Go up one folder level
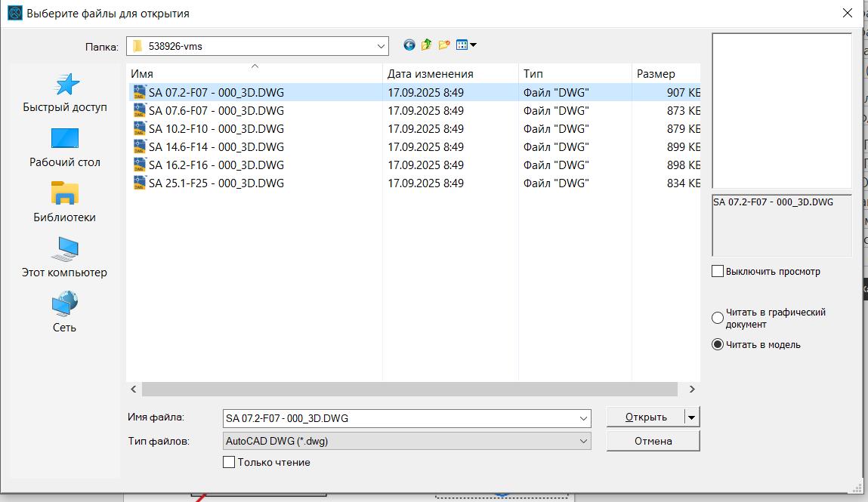868x502 pixels. (x=427, y=45)
